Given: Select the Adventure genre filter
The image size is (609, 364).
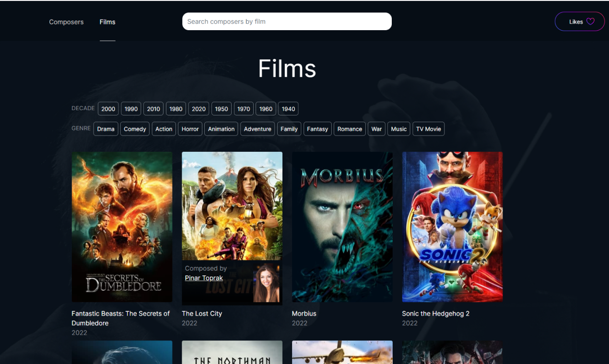Looking at the screenshot, I should point(258,129).
